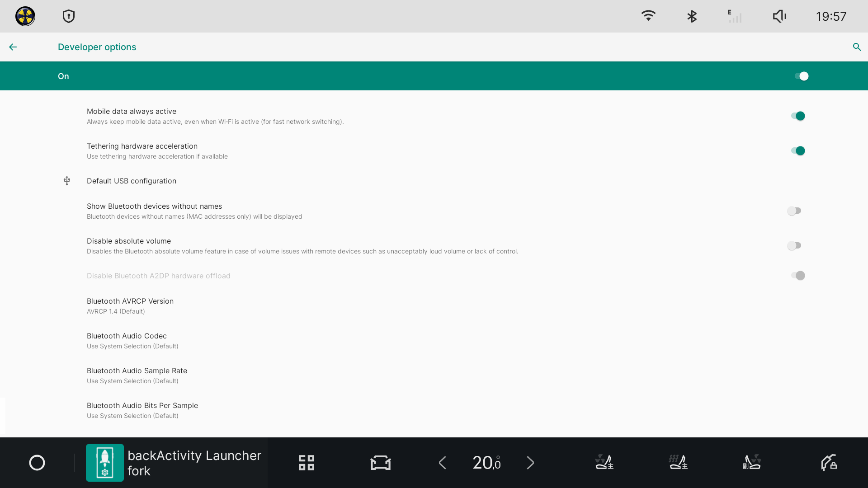This screenshot has height=488, width=868.
Task: Tap the home circle button
Action: (37, 463)
